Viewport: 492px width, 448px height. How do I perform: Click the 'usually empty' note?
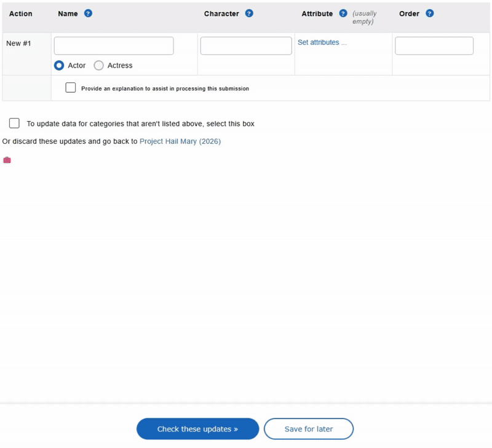point(364,17)
